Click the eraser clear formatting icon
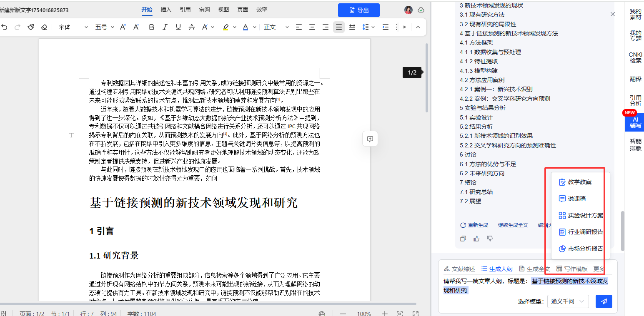Screen dimensions: 644x316 [x=44, y=27]
